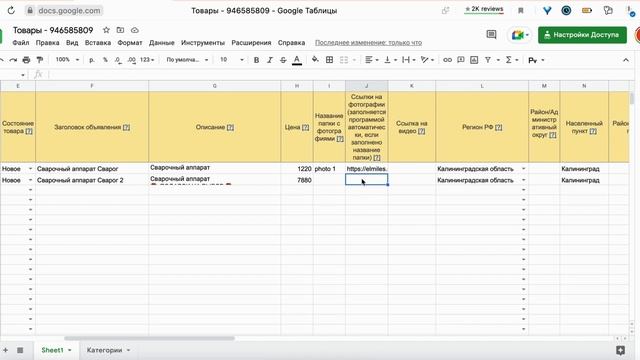Viewport: 640px width, 360px height.
Task: Open horizontal align options
Action: coord(371,60)
